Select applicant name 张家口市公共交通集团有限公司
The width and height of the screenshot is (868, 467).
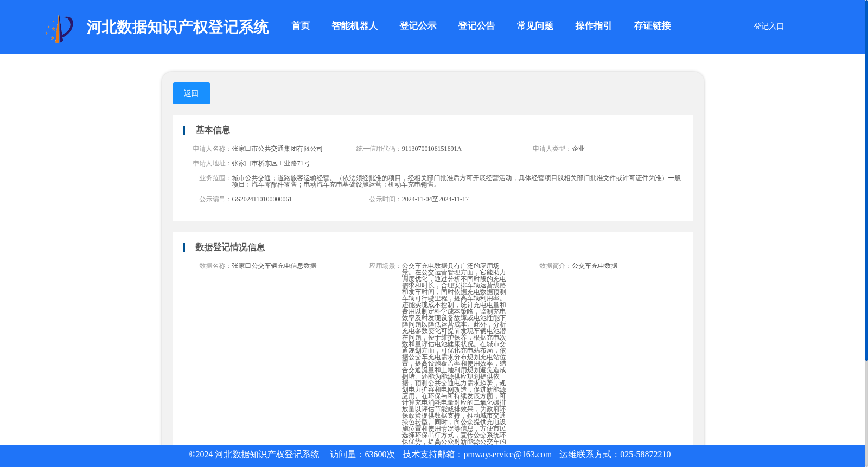tap(277, 149)
